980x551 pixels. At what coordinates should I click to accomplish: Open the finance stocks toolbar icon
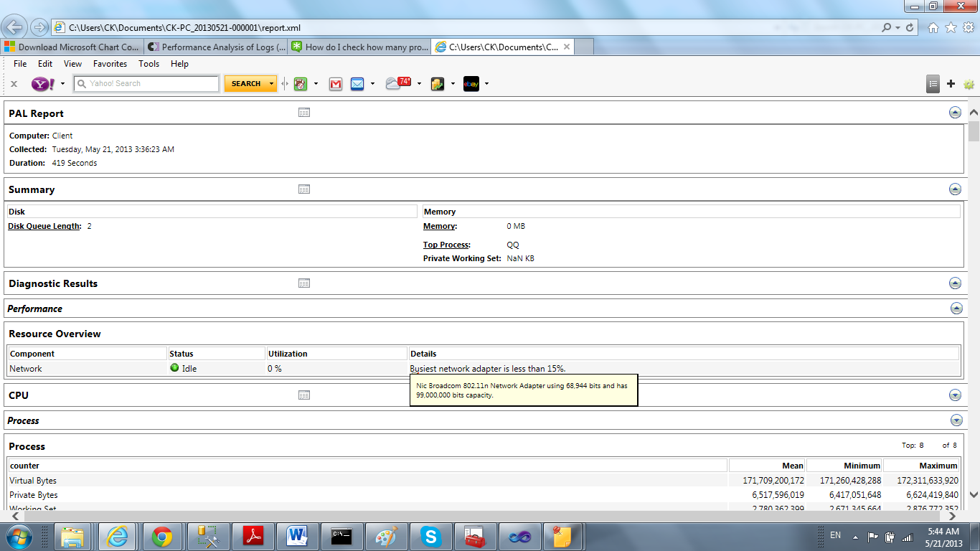coord(436,84)
